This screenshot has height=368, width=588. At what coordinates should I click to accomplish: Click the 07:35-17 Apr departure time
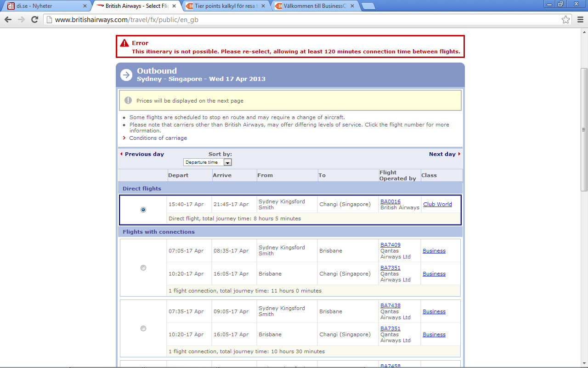(x=186, y=311)
